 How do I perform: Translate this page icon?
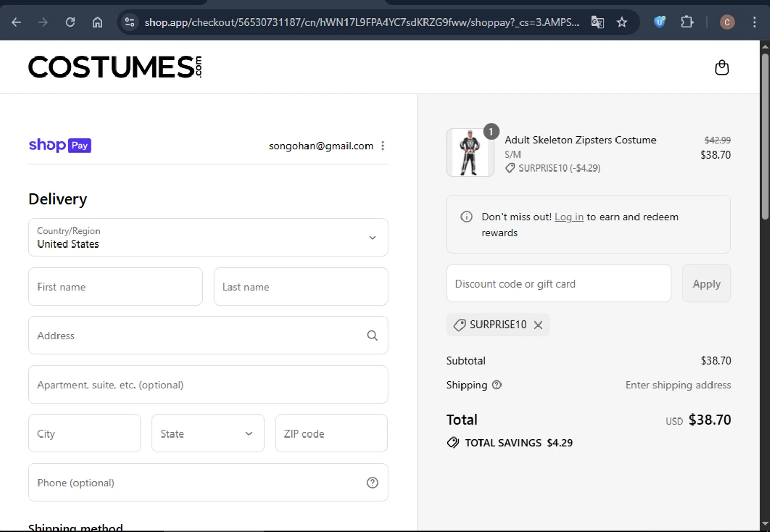(598, 22)
